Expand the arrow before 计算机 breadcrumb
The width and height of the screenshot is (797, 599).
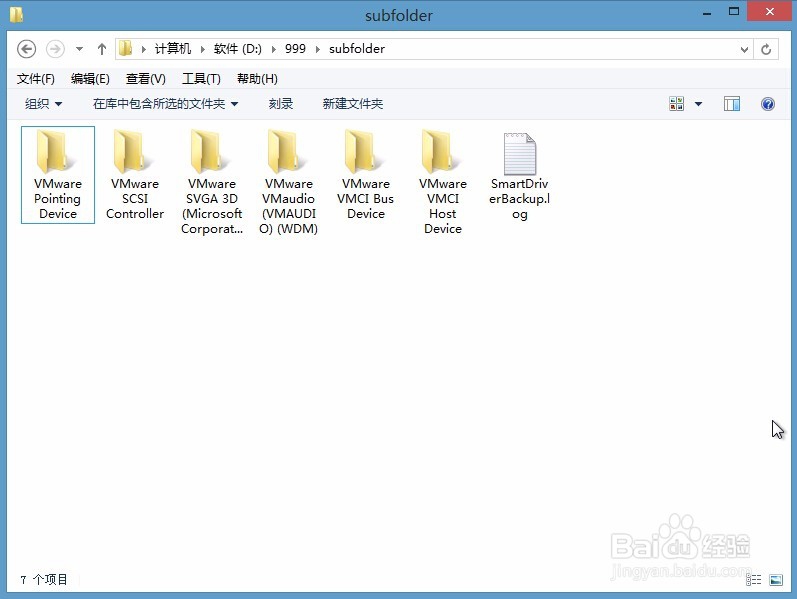[x=143, y=49]
